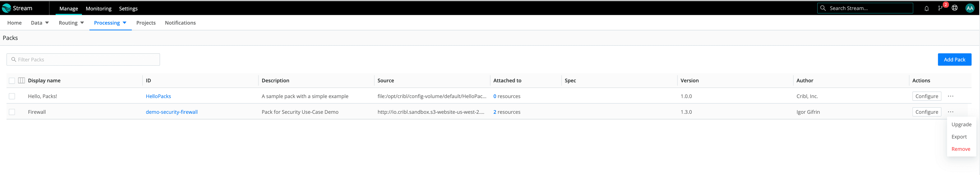Expand the Data dropdown menu
Viewport: 980px width, 175px height.
click(40, 23)
